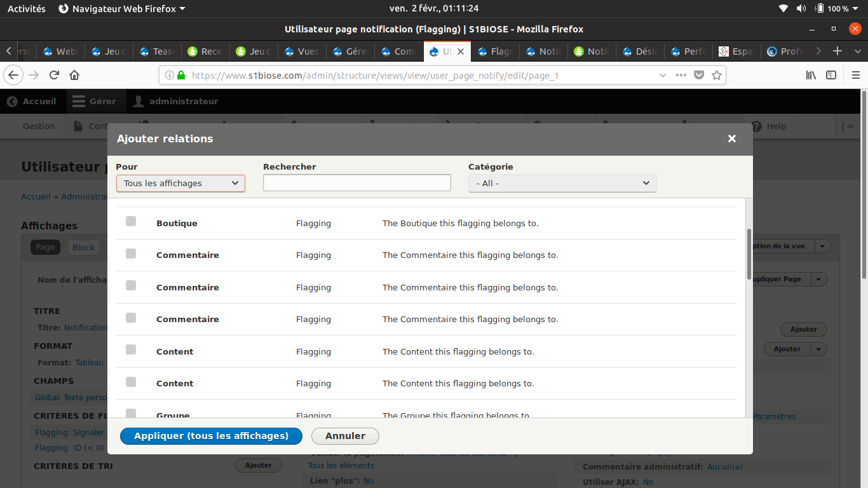
Task: Bookmark this page via the star icon
Action: click(717, 74)
